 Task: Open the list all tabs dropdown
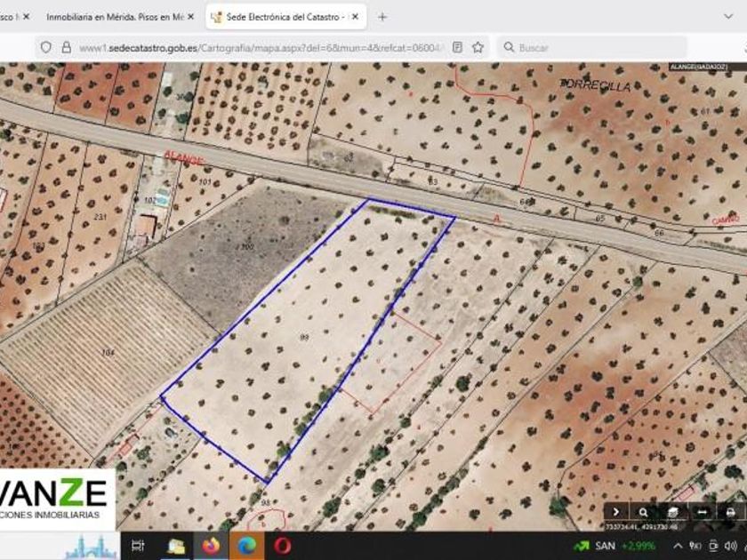(x=728, y=17)
